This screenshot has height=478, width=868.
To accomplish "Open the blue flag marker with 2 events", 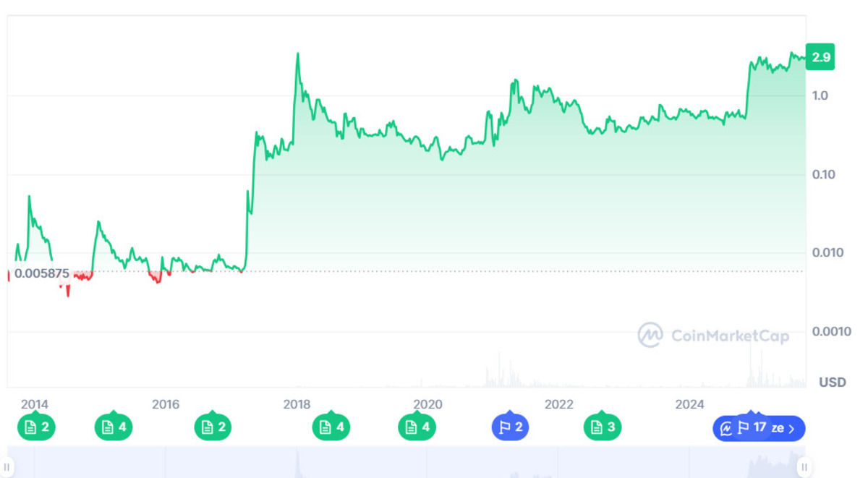I will click(510, 427).
